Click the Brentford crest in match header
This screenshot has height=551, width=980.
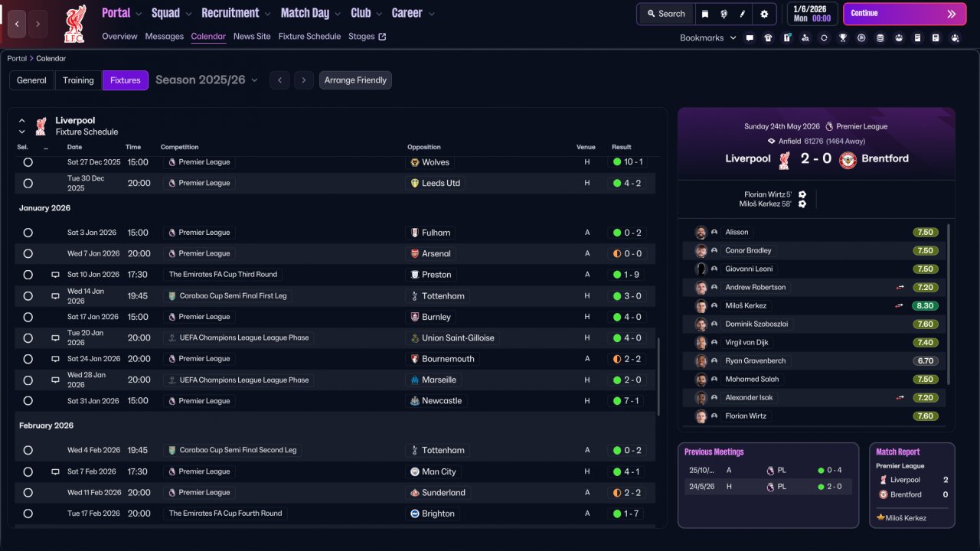click(x=848, y=159)
